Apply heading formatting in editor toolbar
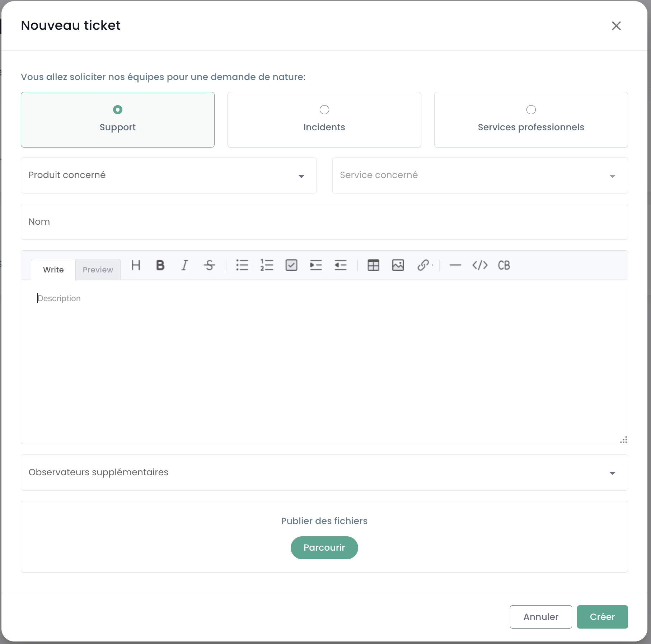The height and width of the screenshot is (644, 651). [x=136, y=265]
